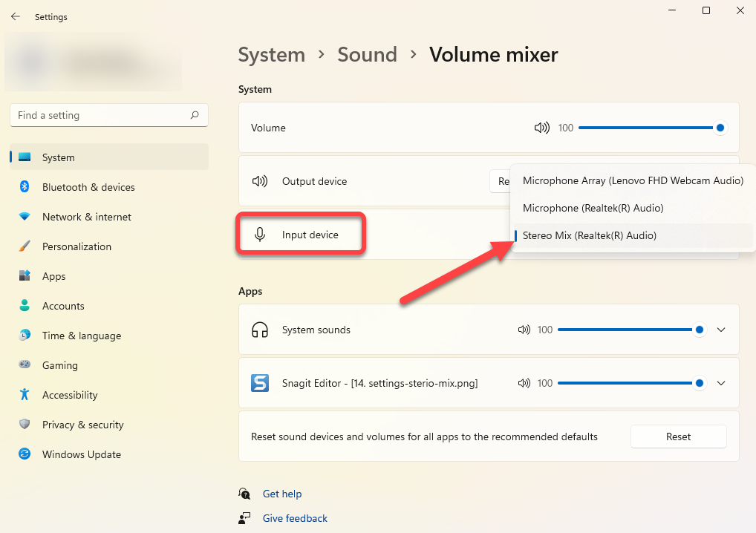The width and height of the screenshot is (756, 533).
Task: Click the Find a setting search box
Action: tap(100, 115)
